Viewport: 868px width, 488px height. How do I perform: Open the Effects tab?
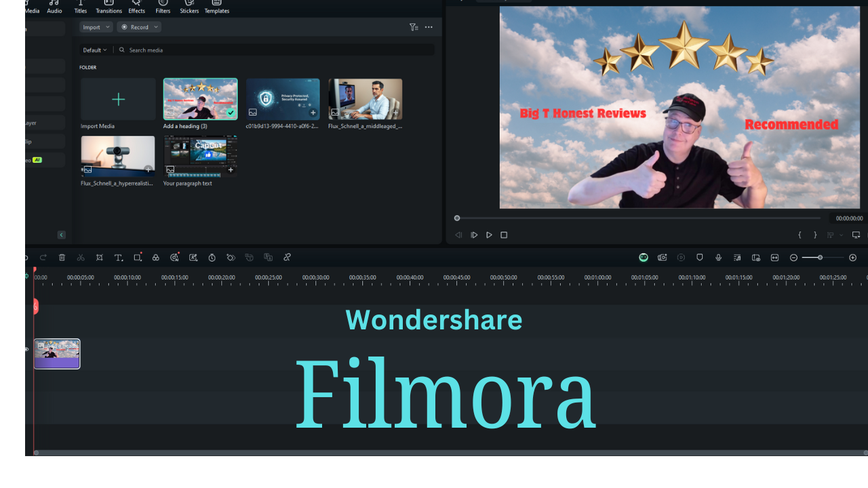click(x=136, y=7)
